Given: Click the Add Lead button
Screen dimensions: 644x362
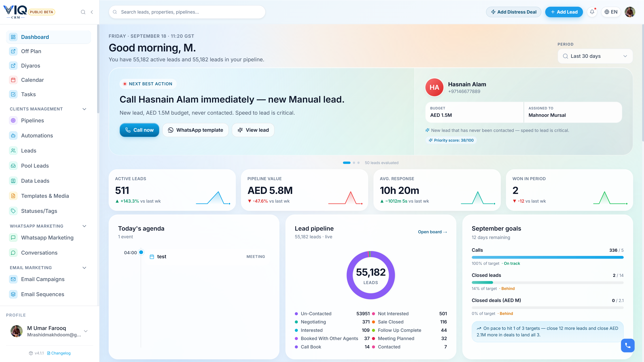Looking at the screenshot, I should [x=564, y=12].
